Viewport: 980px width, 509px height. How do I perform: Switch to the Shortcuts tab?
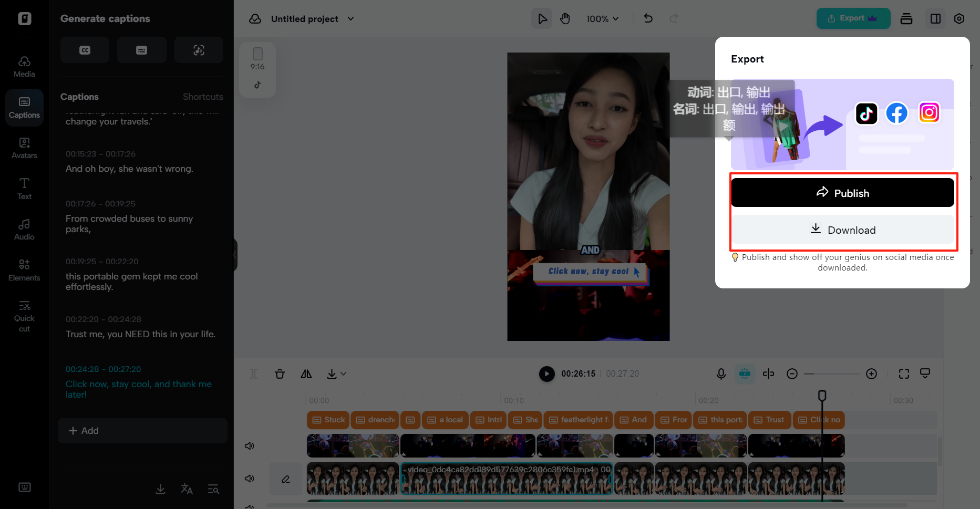pos(203,97)
